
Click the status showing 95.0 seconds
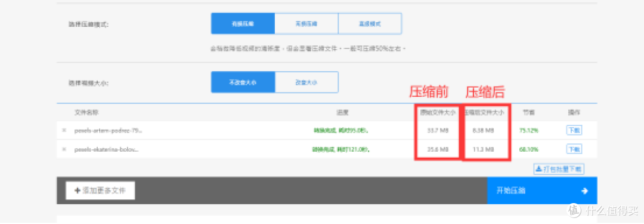click(x=340, y=131)
